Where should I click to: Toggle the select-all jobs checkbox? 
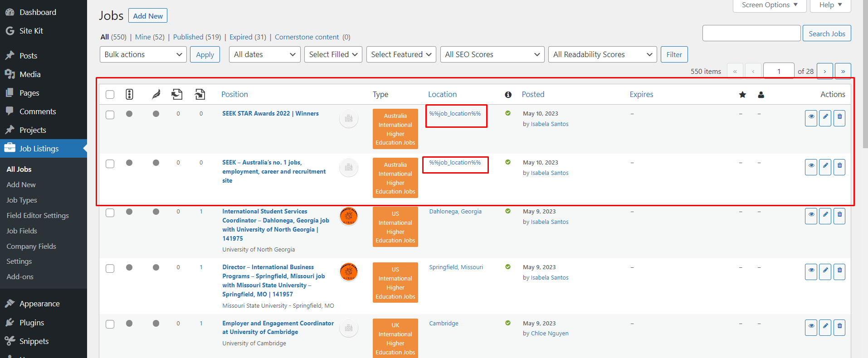[110, 94]
